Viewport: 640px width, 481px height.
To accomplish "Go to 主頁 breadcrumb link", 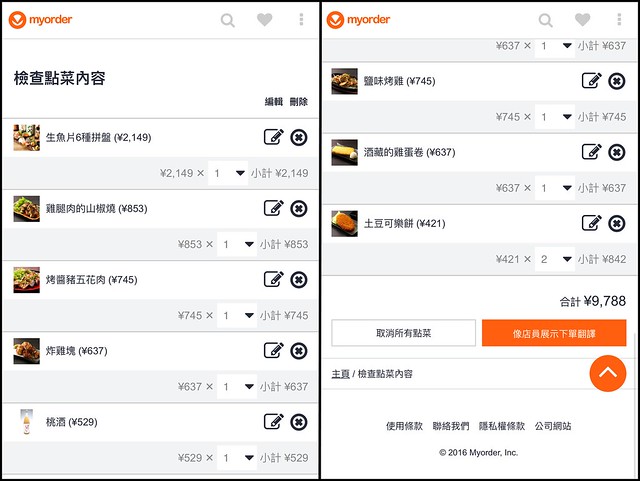I will (341, 374).
